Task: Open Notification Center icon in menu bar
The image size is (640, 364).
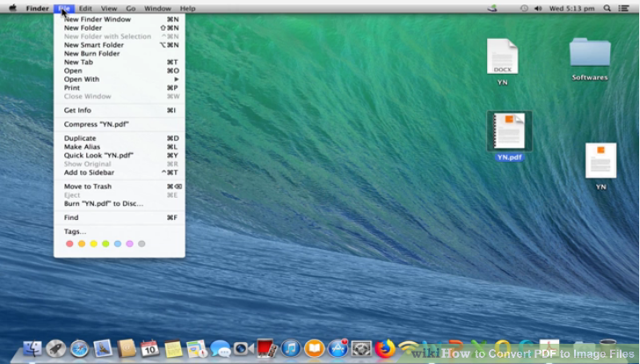Action: click(x=628, y=8)
